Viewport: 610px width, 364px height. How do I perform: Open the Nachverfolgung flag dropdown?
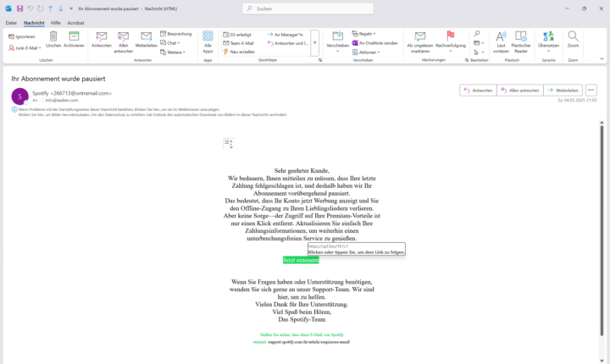451,42
